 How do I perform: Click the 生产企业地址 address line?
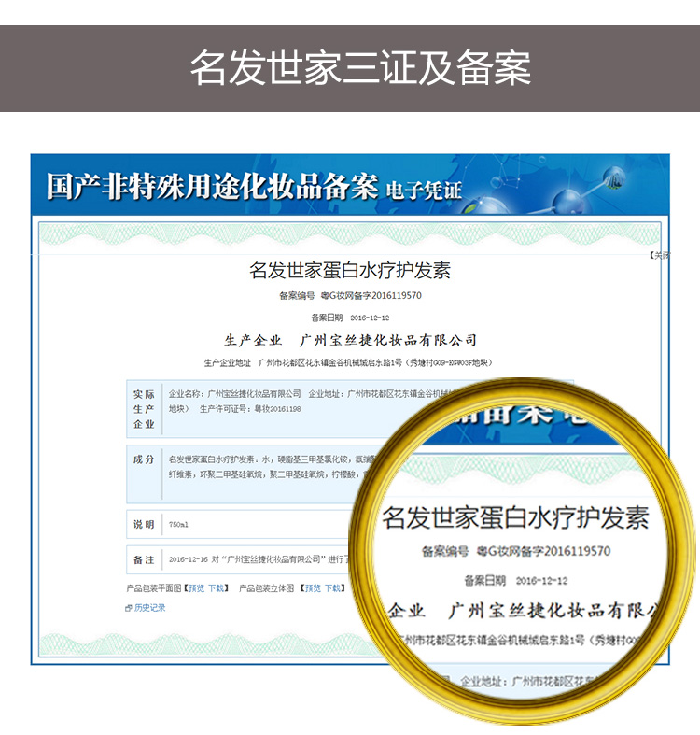click(349, 362)
